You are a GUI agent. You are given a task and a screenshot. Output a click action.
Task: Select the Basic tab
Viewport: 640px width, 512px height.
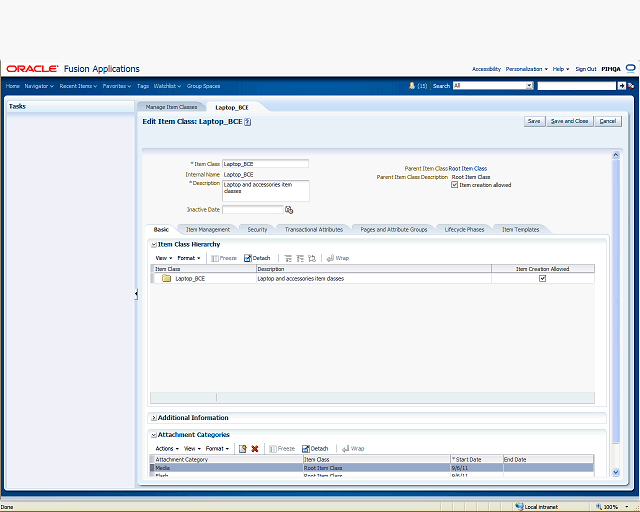(x=161, y=230)
